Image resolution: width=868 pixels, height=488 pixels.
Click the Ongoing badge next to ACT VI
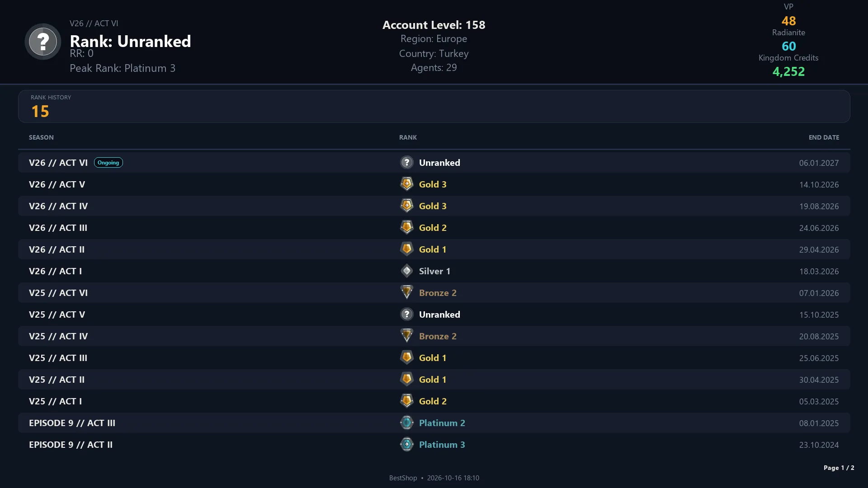point(108,163)
